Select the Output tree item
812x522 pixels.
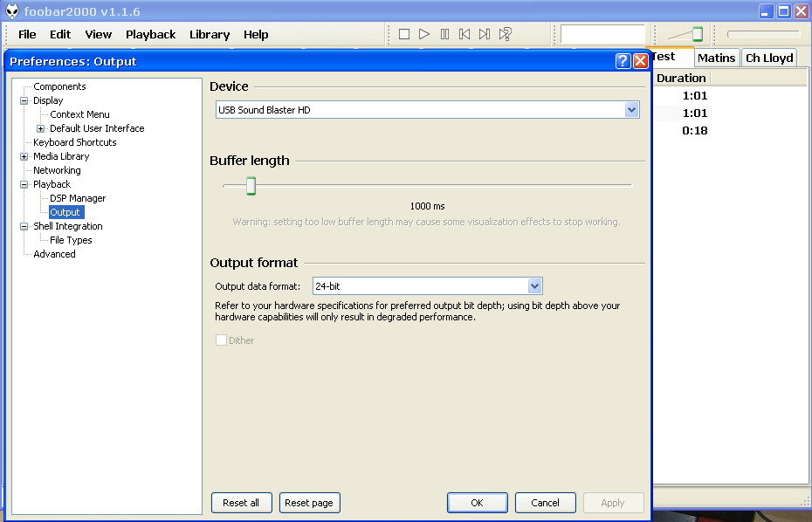[x=65, y=212]
